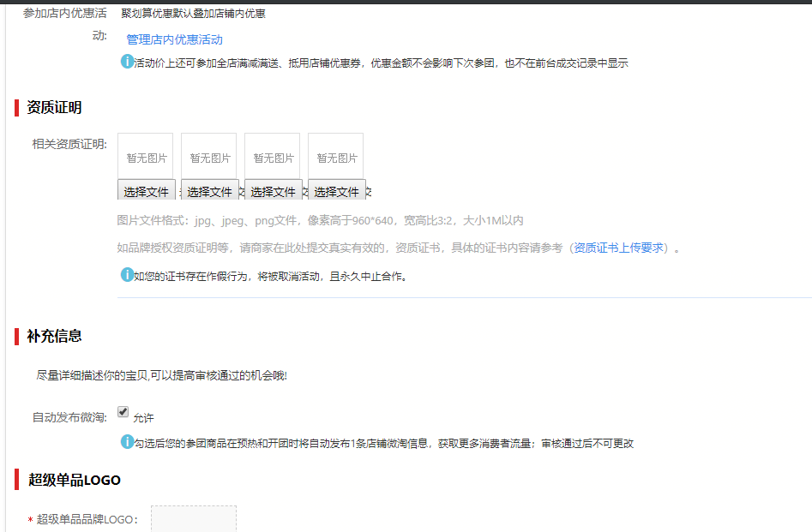Click 超级单品品牌LOGO upload box
This screenshot has width=812, height=532.
[x=194, y=518]
